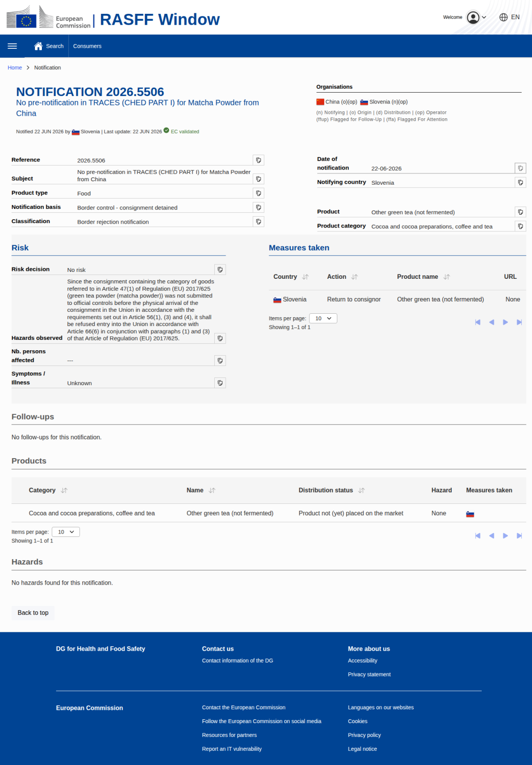Screen dimensions: 532x765
Task: Open items per page dropdown under Products
Action: (x=66, y=532)
